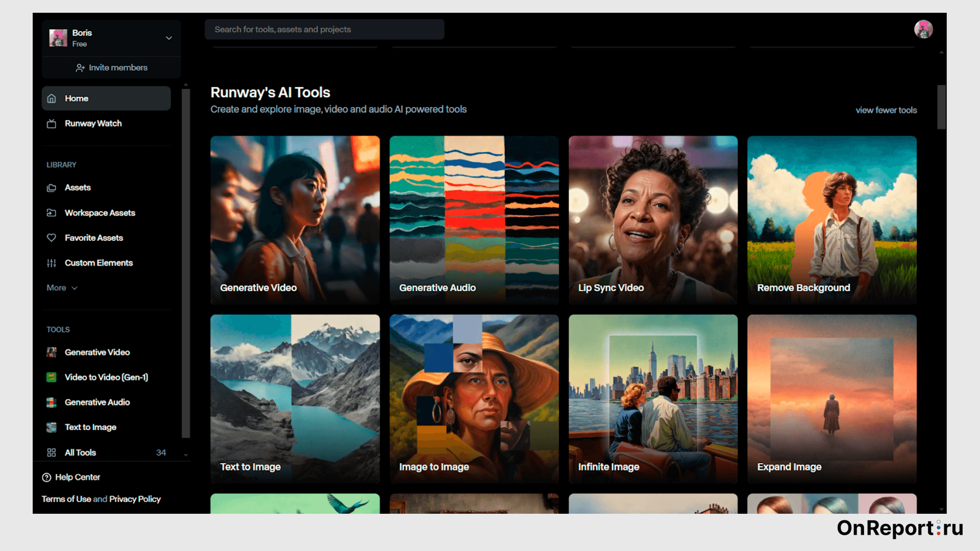980x551 pixels.
Task: Click the Free plan label under Boris
Action: [x=80, y=44]
